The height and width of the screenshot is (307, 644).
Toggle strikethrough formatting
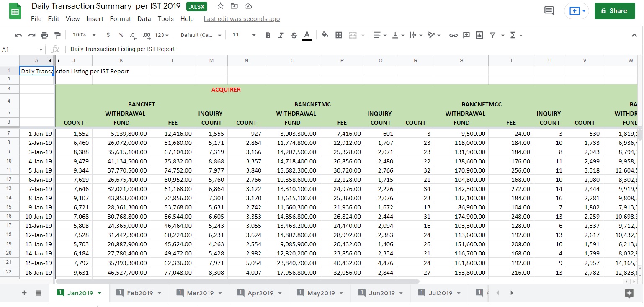(294, 35)
